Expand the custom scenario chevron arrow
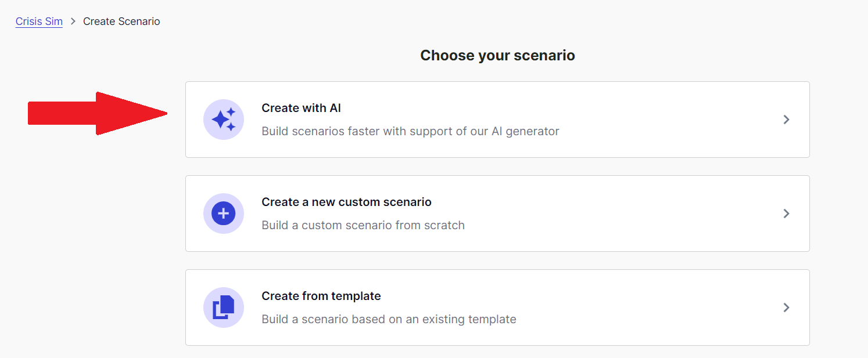 coord(786,214)
